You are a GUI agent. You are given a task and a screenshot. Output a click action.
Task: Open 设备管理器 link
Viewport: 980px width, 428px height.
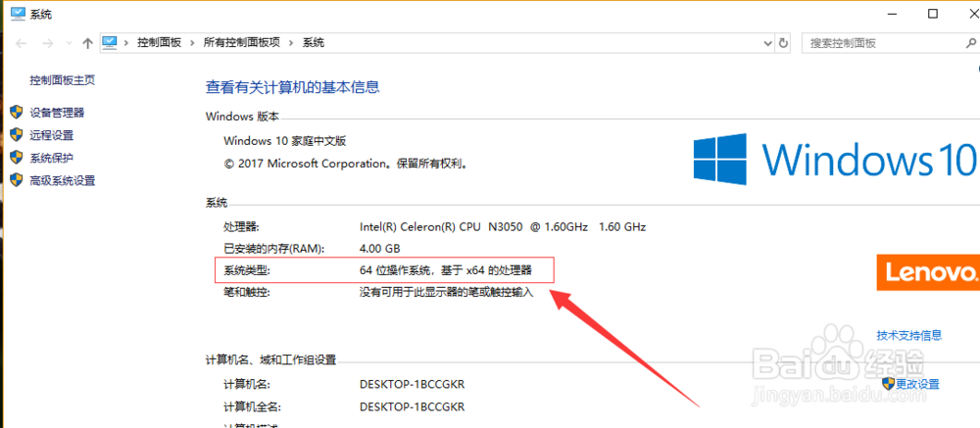57,113
